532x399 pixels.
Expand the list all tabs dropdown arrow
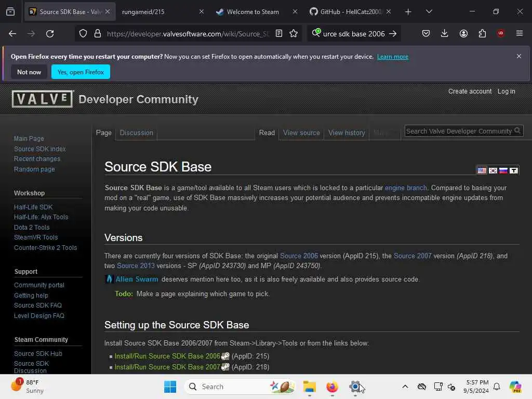coord(429,11)
